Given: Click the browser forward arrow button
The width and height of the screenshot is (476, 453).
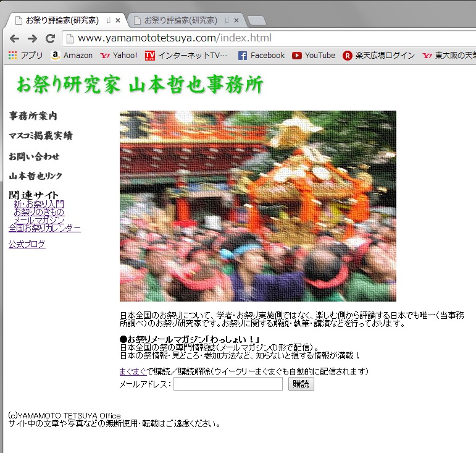Looking at the screenshot, I should pyautogui.click(x=32, y=38).
